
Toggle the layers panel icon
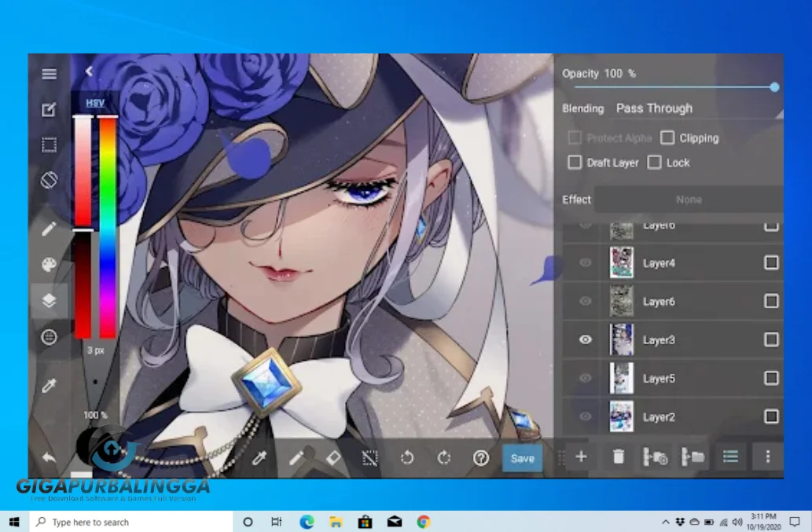(x=50, y=301)
